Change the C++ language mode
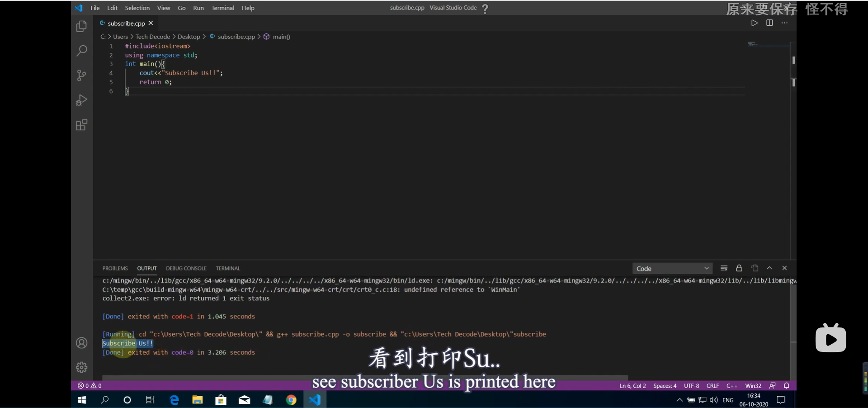 pos(732,386)
